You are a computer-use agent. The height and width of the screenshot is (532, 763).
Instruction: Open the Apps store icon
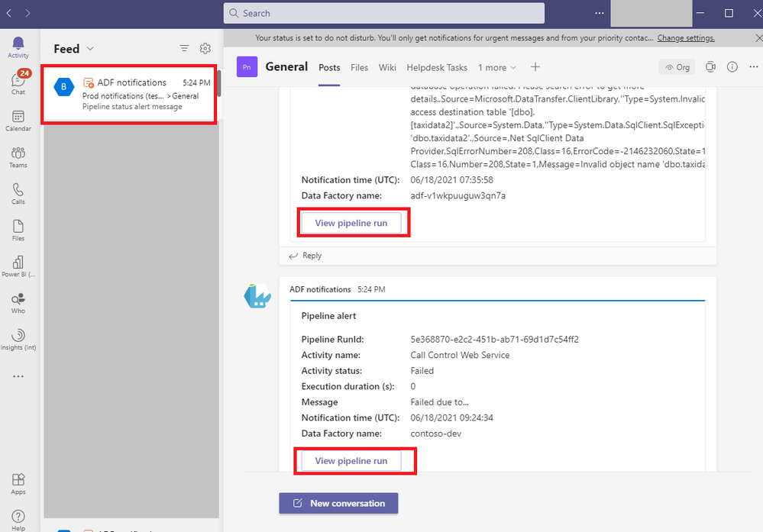pyautogui.click(x=18, y=484)
